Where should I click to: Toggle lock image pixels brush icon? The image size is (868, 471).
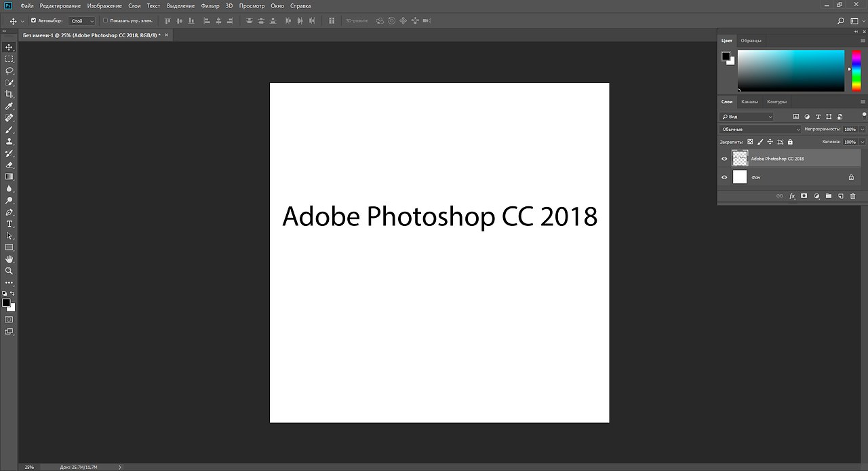(x=760, y=142)
